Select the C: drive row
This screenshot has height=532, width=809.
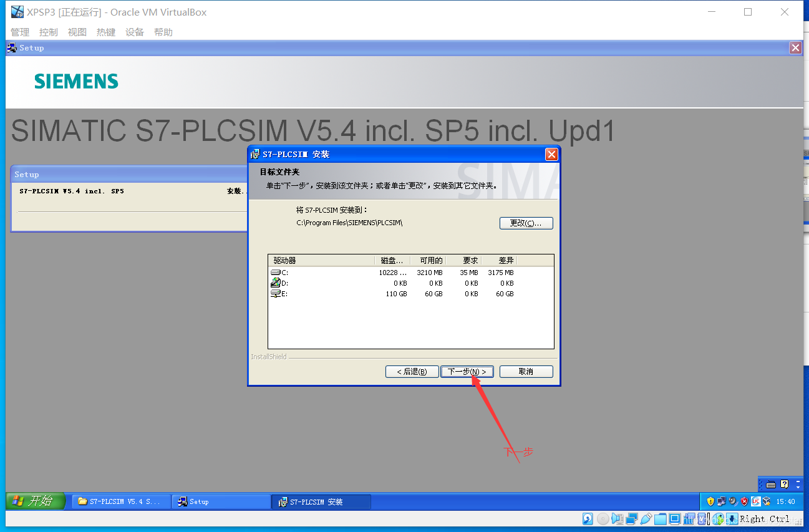pos(410,273)
